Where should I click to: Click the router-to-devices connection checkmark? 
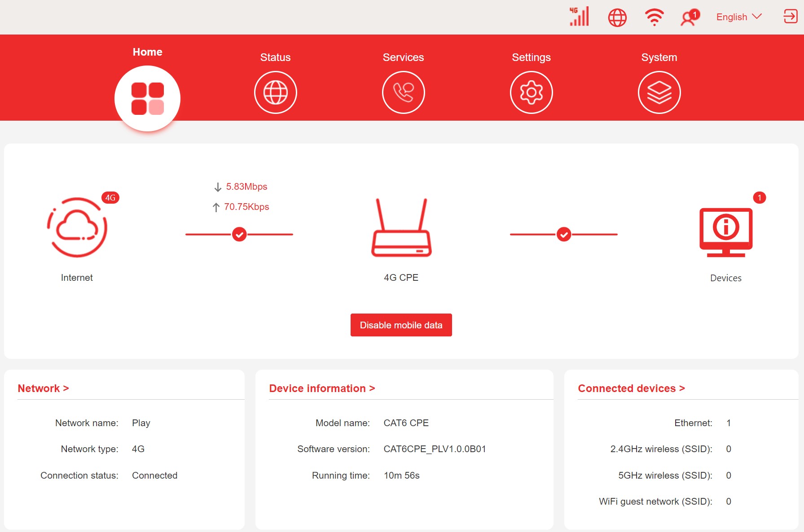coord(564,234)
